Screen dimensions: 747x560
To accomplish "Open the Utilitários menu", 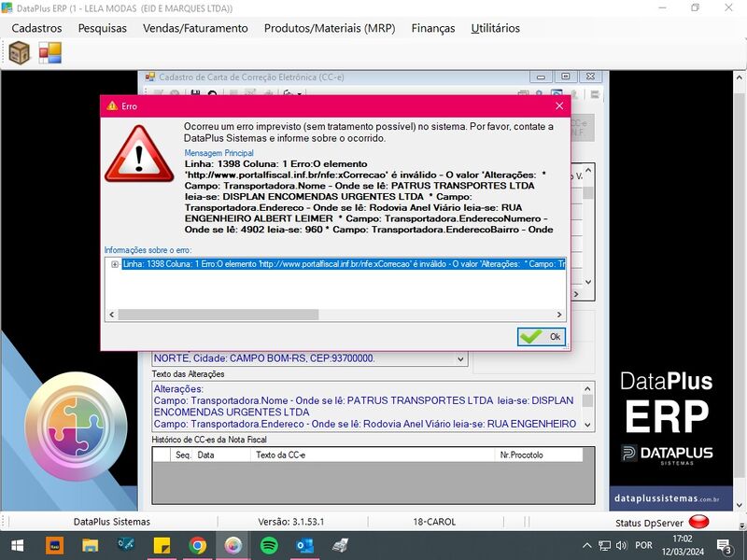I will pyautogui.click(x=496, y=28).
